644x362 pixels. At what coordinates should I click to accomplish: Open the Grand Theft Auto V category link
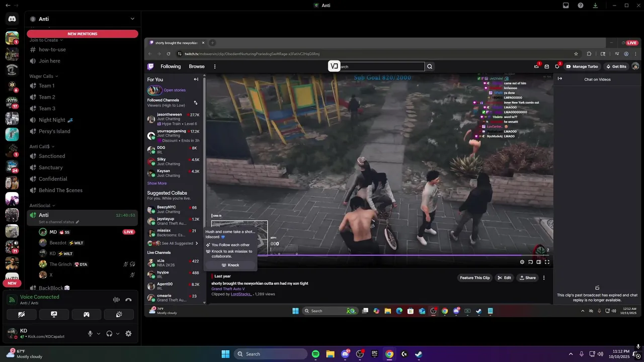point(228,289)
